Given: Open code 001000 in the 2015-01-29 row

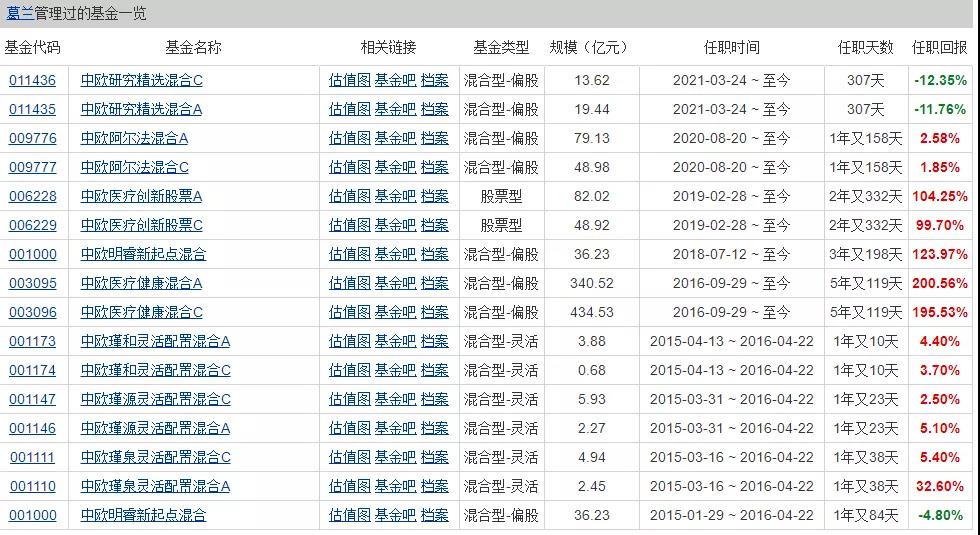Looking at the screenshot, I should coord(32,515).
